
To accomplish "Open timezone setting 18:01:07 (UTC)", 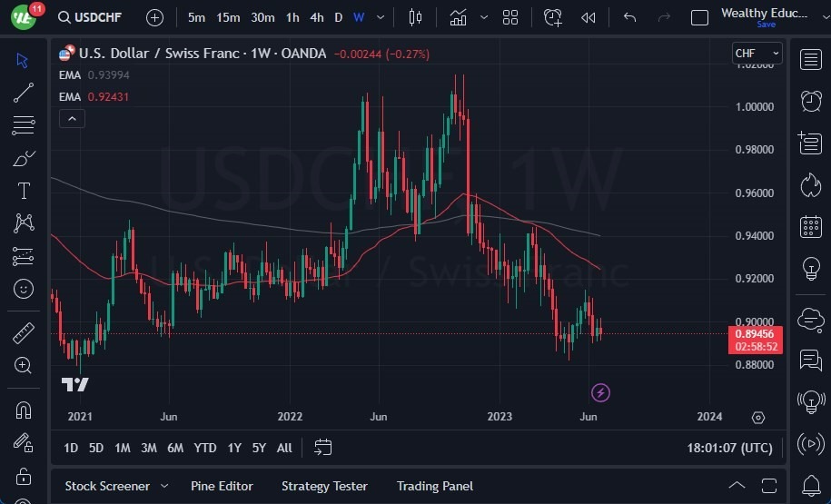I will tap(730, 448).
